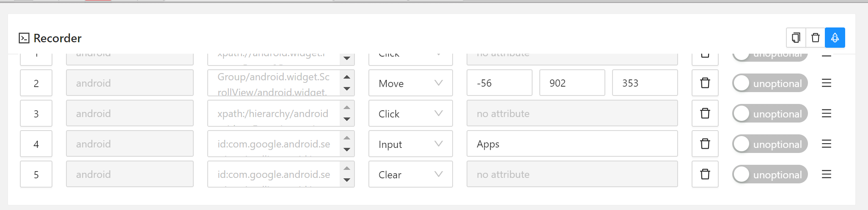The image size is (868, 210).
Task: Open the Clear action dropdown
Action: point(410,175)
